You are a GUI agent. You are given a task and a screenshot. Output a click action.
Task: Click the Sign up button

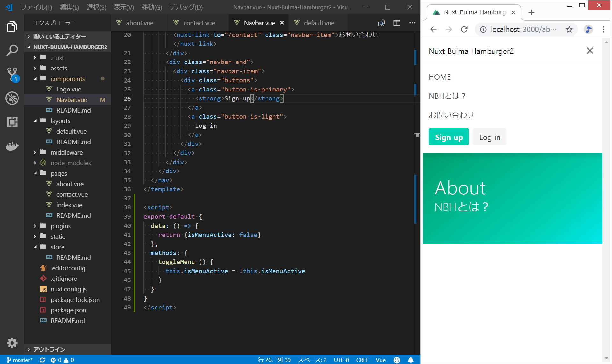click(x=448, y=137)
